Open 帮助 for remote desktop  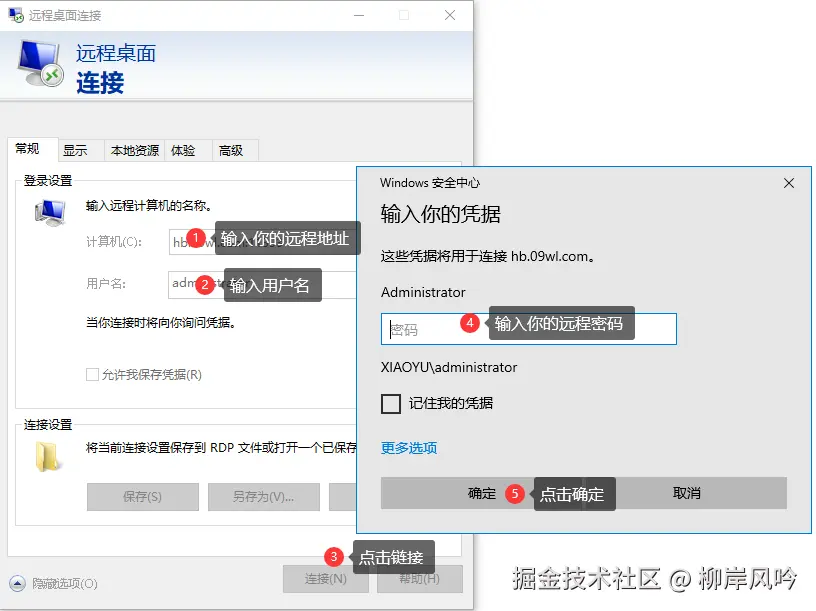[419, 578]
